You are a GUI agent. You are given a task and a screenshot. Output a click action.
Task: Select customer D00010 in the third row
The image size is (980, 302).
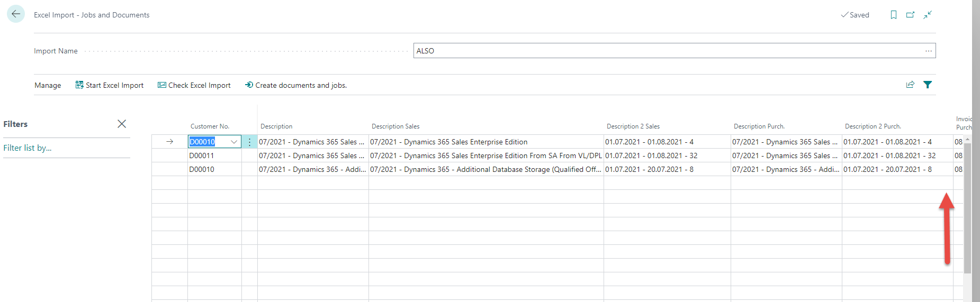click(x=214, y=169)
